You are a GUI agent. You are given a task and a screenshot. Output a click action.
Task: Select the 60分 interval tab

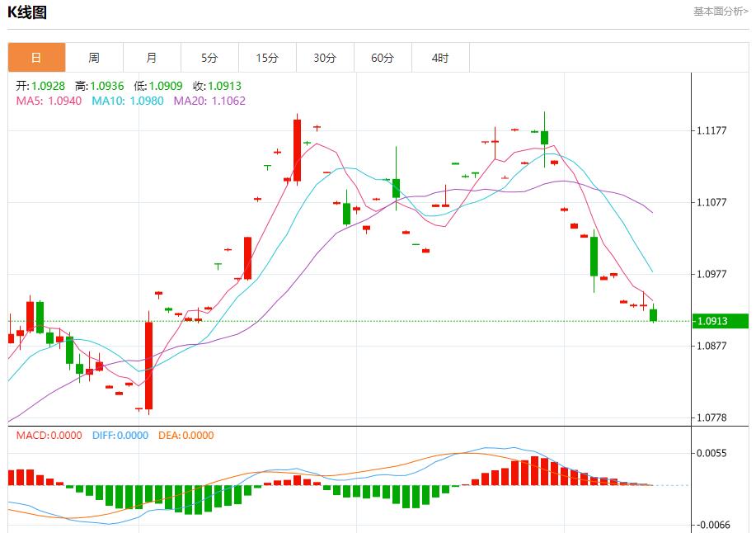point(383,58)
